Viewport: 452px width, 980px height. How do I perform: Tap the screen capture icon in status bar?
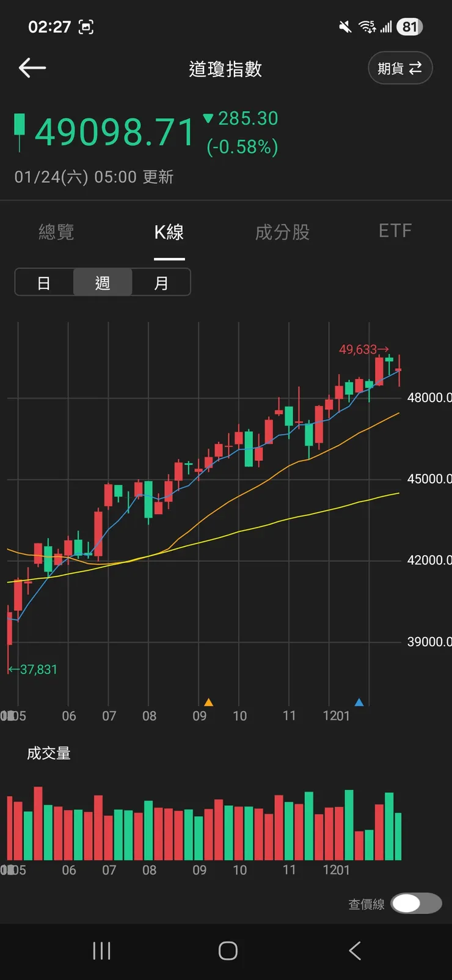pos(86,27)
